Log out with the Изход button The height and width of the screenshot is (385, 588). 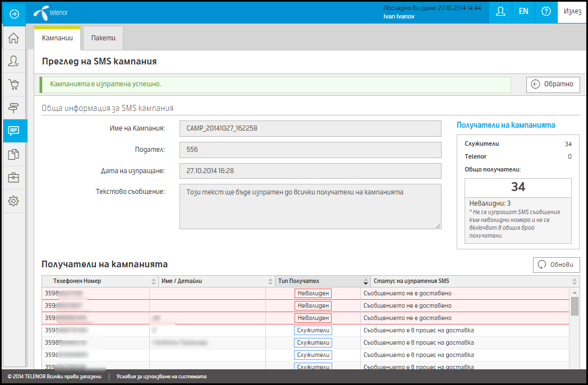[572, 12]
